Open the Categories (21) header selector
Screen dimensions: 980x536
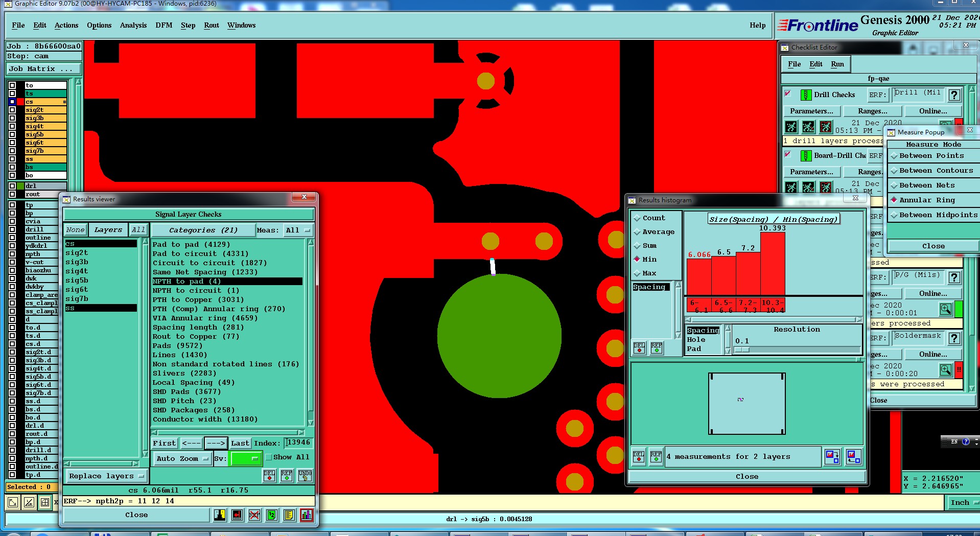[x=202, y=230]
